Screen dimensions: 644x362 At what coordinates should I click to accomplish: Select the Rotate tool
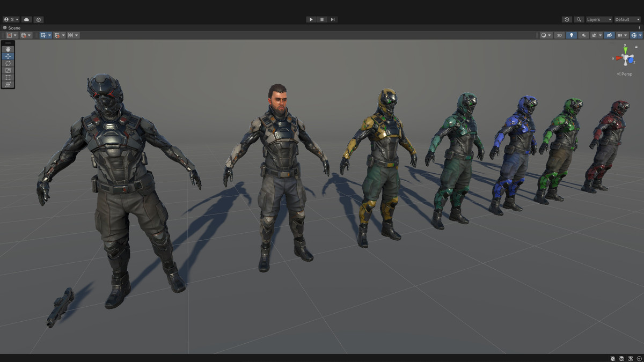[x=8, y=63]
